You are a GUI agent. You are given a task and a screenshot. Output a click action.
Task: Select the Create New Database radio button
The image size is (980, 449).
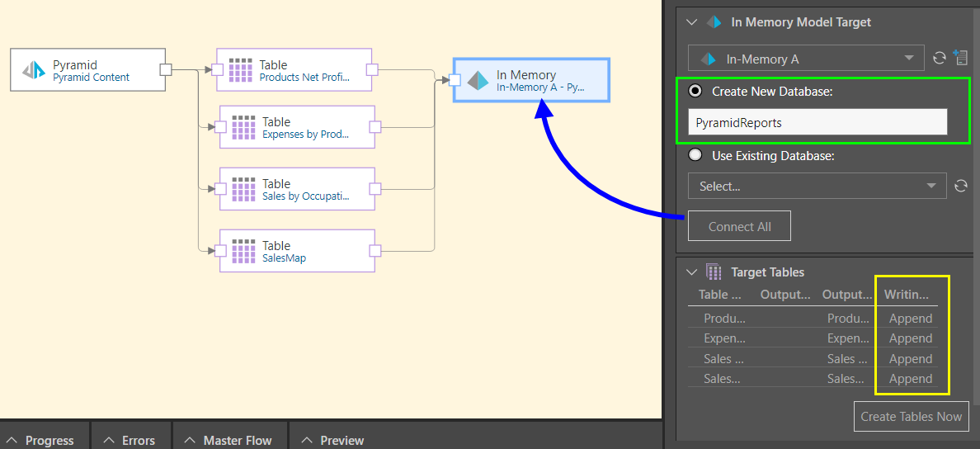coord(695,92)
